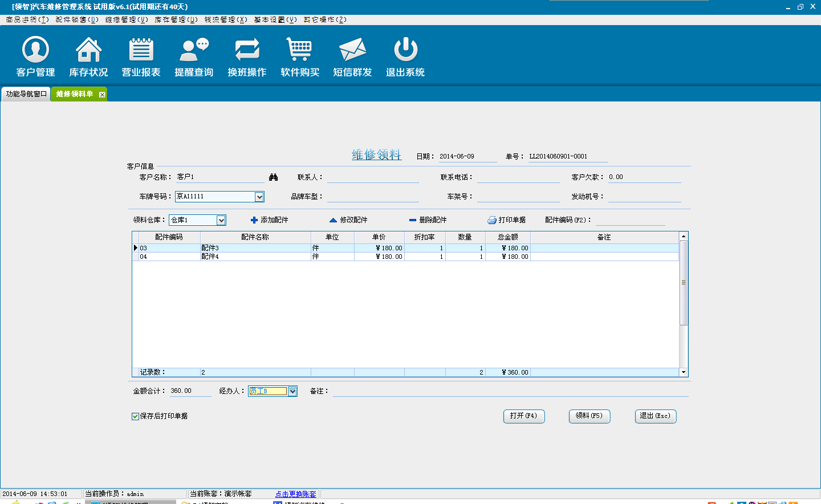This screenshot has width=821, height=504.
Task: Open the 领料仓库 warehouse dropdown
Action: click(221, 220)
